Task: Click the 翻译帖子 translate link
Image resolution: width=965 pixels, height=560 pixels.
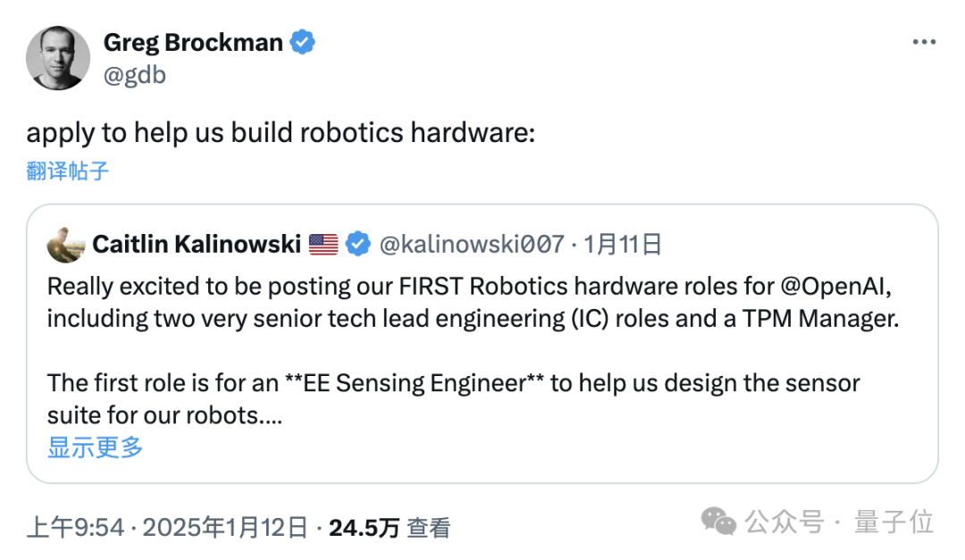Action: (x=68, y=171)
